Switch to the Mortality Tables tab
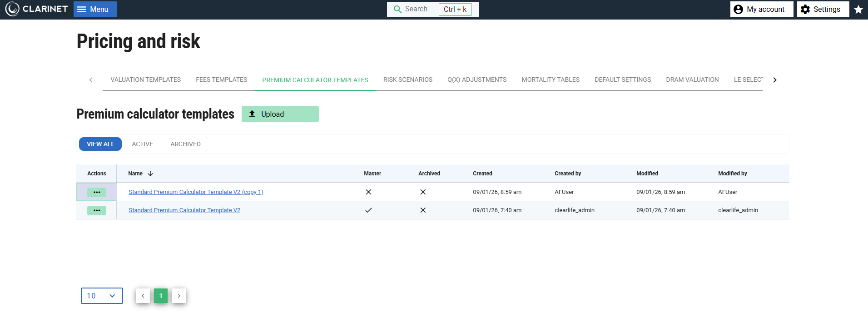 [550, 80]
